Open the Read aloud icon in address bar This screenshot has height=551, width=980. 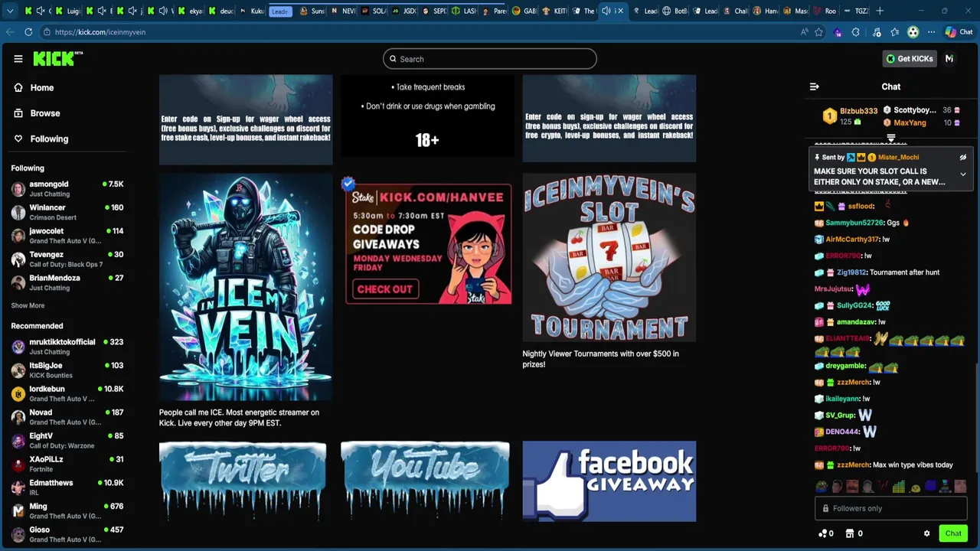pos(804,32)
